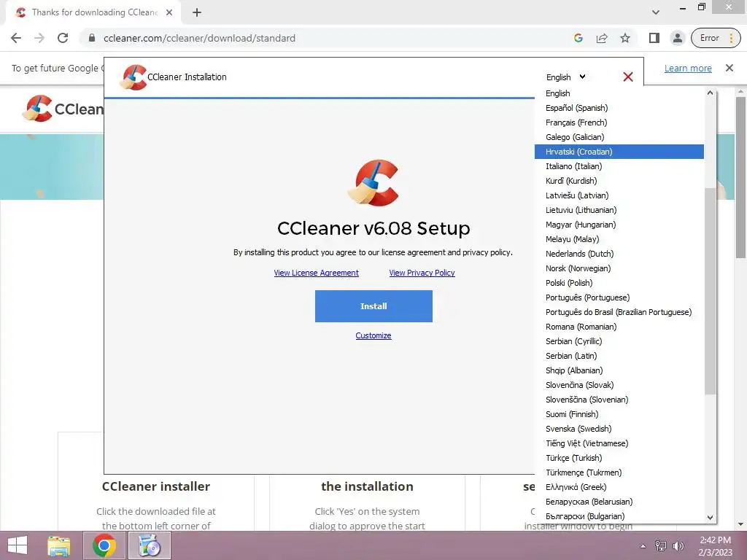Screen dimensions: 747x560
Task: Open Windows Start menu
Action: click(x=18, y=545)
